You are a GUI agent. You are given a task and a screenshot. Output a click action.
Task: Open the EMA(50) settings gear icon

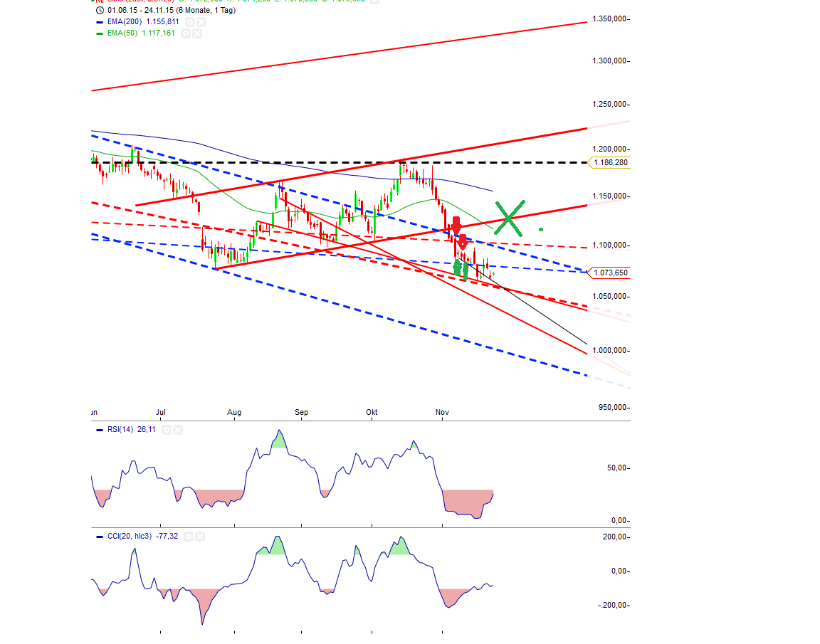tap(186, 33)
